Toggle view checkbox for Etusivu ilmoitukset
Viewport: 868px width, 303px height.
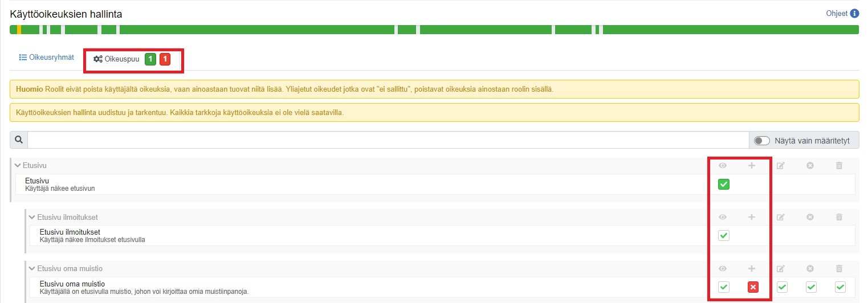click(x=724, y=235)
